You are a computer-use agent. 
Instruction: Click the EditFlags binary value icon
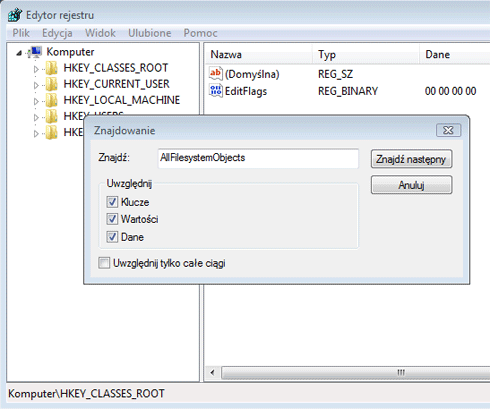pyautogui.click(x=216, y=91)
